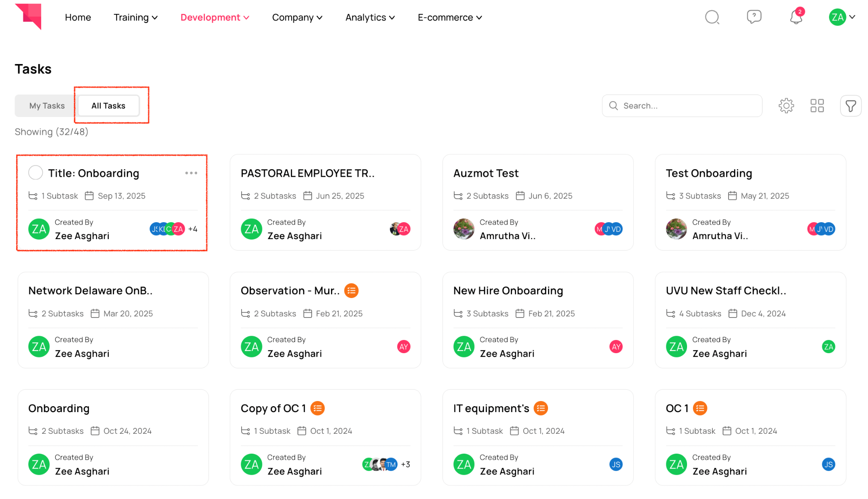Viewport: 868px width, 499px height.
Task: Open notifications bell with badge
Action: [796, 17]
